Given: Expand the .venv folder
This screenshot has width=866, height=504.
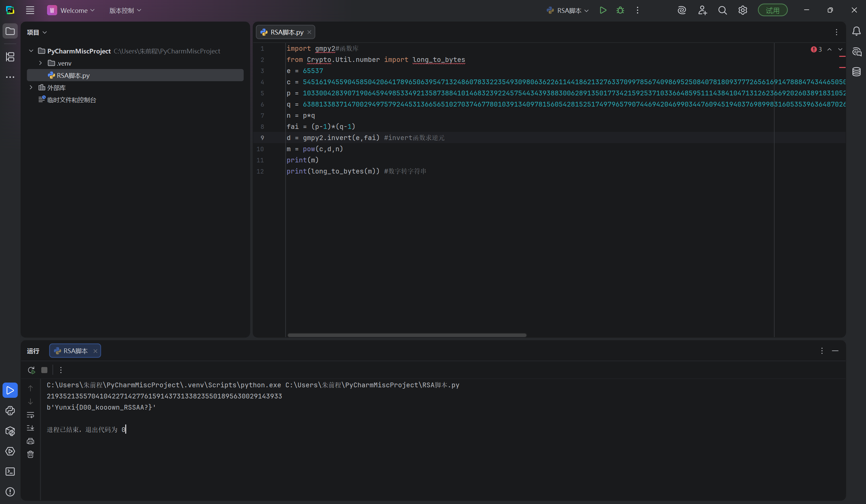Looking at the screenshot, I should (41, 63).
